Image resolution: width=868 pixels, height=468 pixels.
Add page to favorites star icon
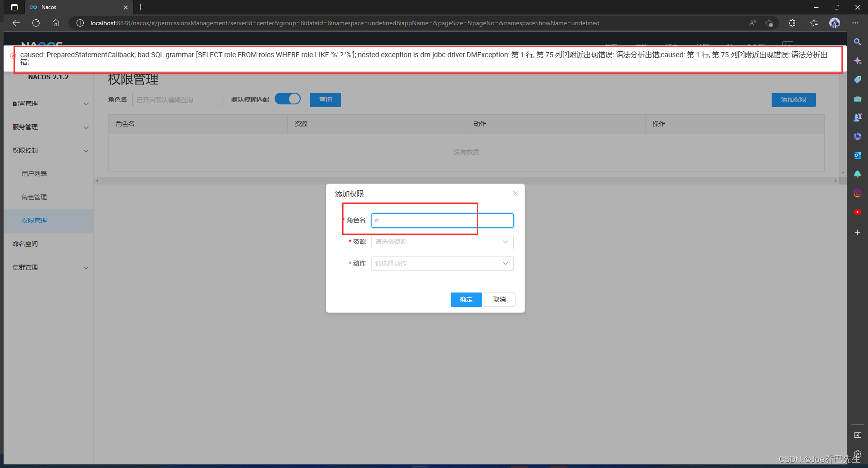[x=769, y=23]
